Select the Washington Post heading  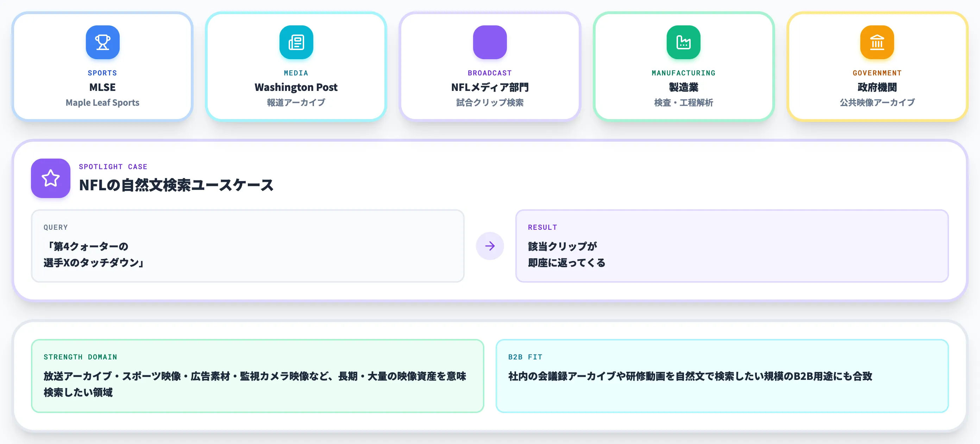296,87
